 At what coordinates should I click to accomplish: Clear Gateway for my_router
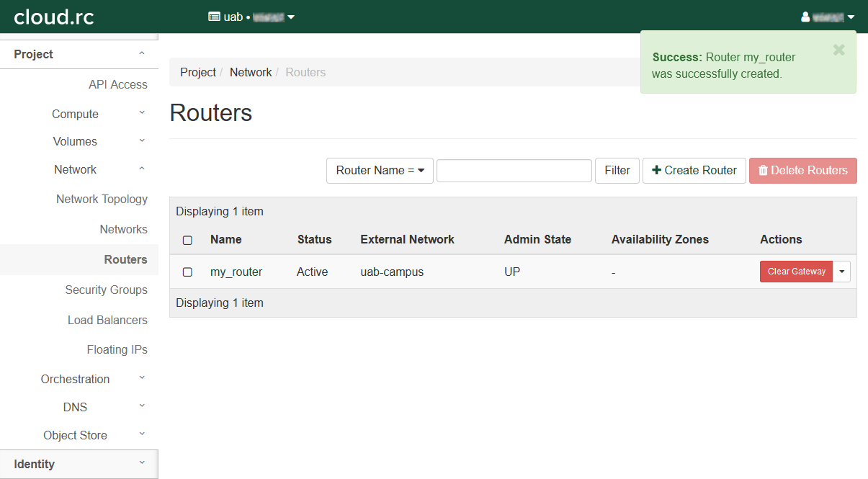[796, 272]
